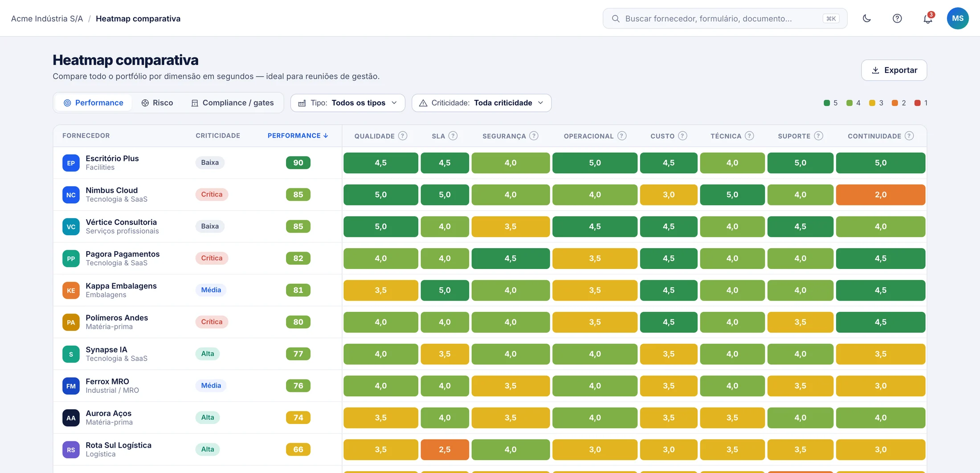Click Escritório Plus performance score 90
980x473 pixels.
pos(298,163)
